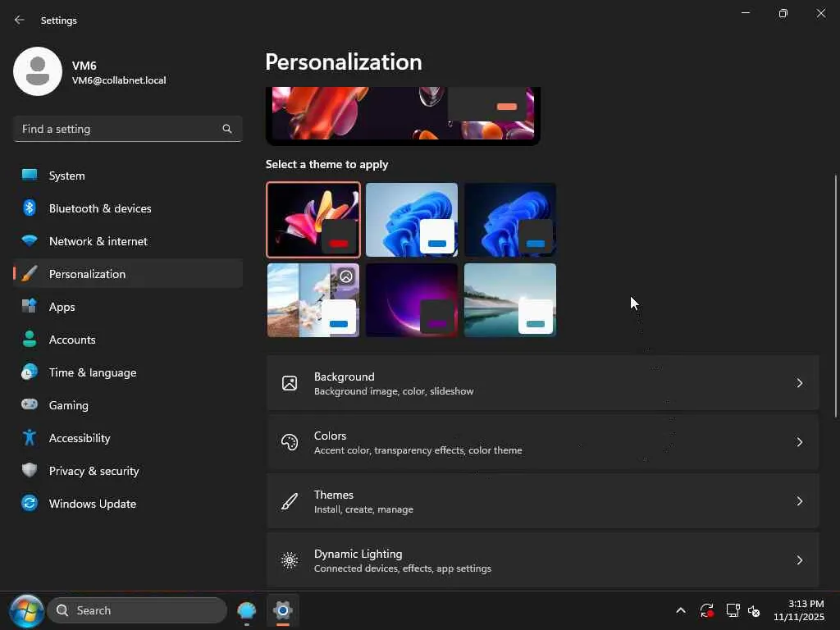Apply the beach and blossoms spotlight theme
Screen dimensions: 840x630
click(x=313, y=300)
